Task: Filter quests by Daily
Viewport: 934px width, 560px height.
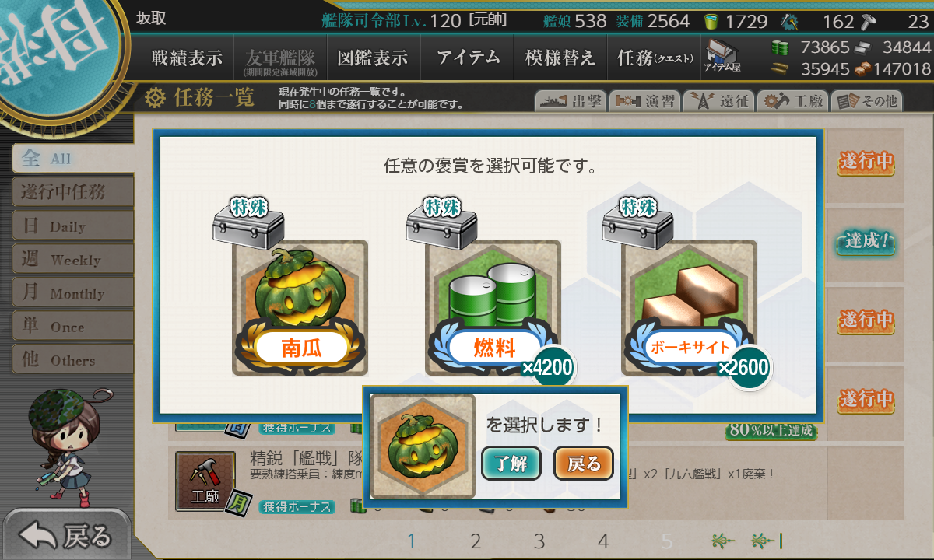Action: pyautogui.click(x=72, y=226)
